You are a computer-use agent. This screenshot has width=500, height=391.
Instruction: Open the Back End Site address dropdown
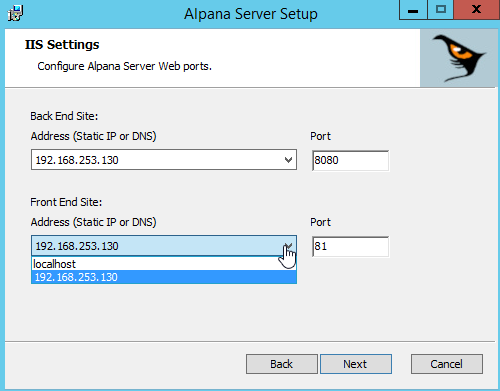(288, 160)
